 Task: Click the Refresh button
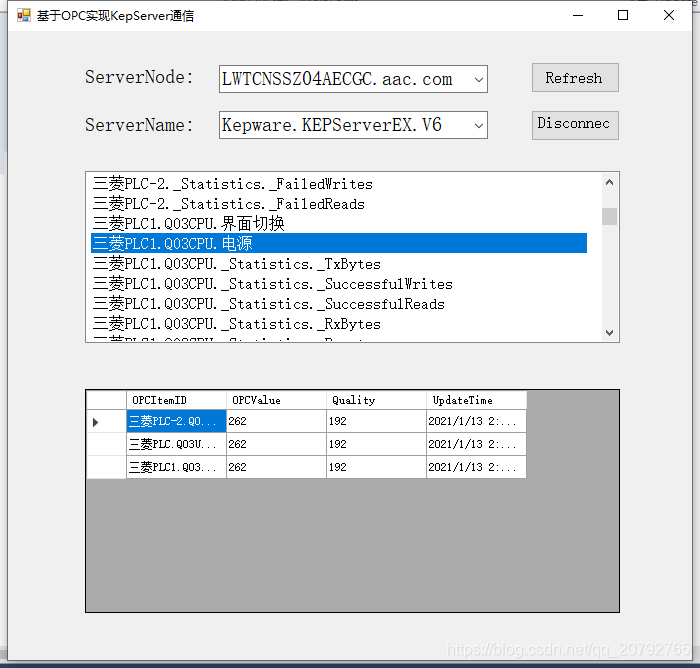pos(575,78)
